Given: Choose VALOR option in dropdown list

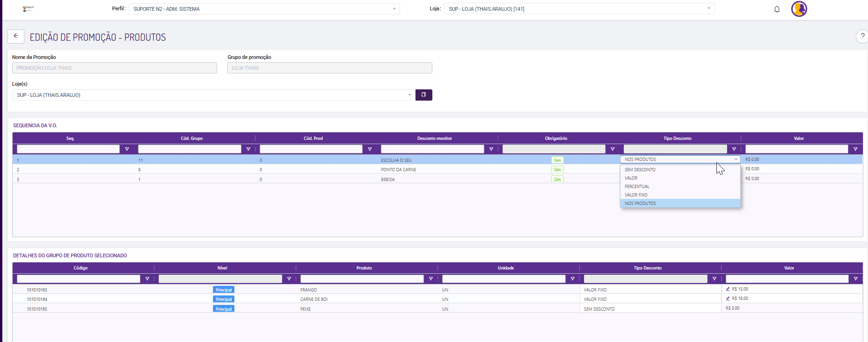Looking at the screenshot, I should [x=680, y=178].
